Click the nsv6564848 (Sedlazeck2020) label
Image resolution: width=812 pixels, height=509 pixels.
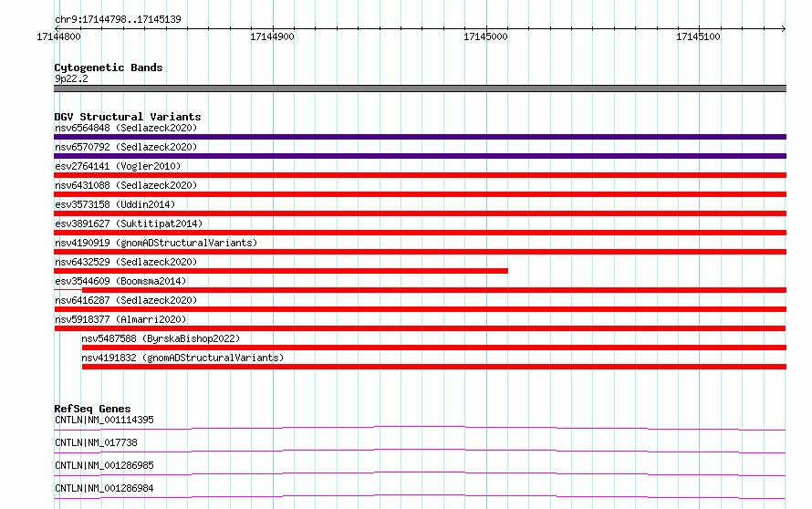126,128
